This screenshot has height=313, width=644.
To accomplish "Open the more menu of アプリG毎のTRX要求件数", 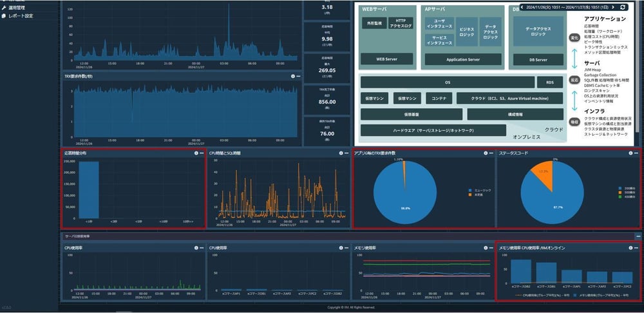I will coord(491,153).
